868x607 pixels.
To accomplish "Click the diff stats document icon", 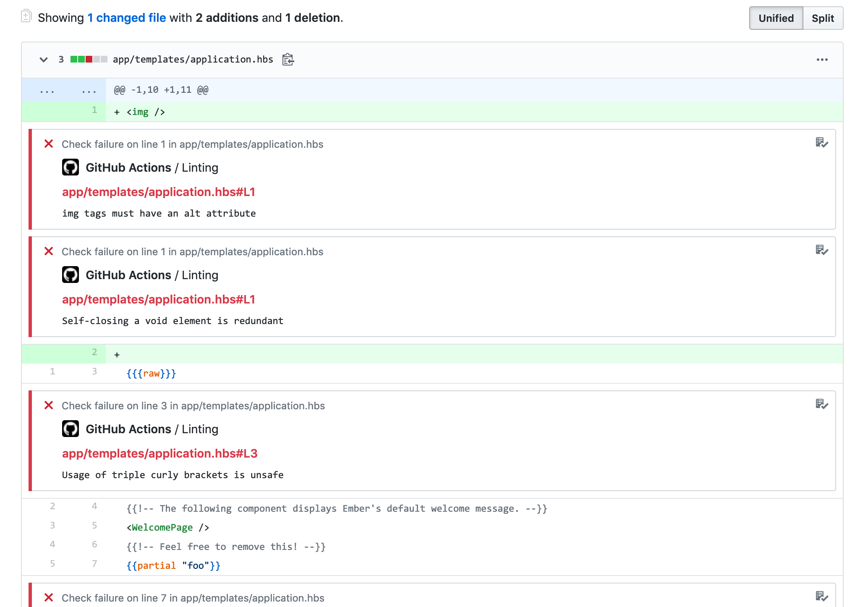I will (x=26, y=16).
